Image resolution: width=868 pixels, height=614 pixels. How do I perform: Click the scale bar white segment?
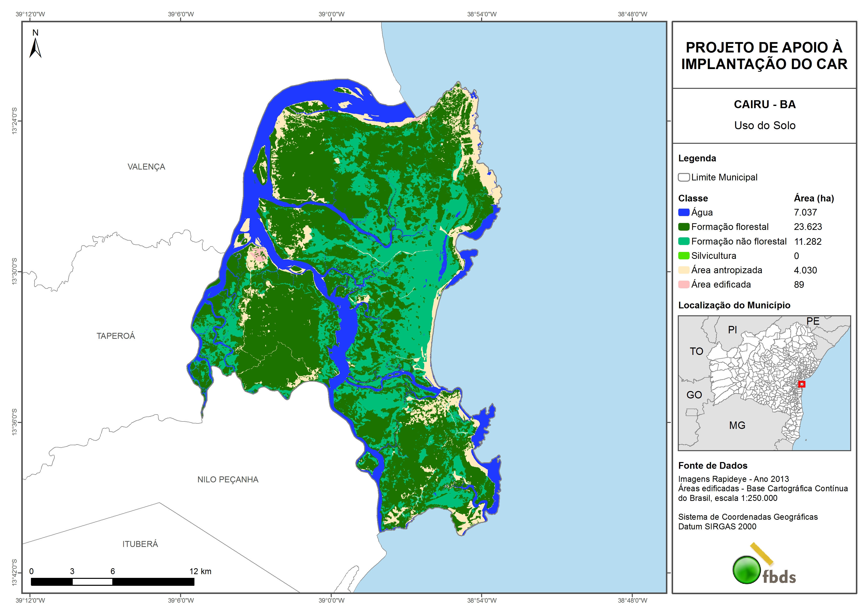click(x=92, y=582)
